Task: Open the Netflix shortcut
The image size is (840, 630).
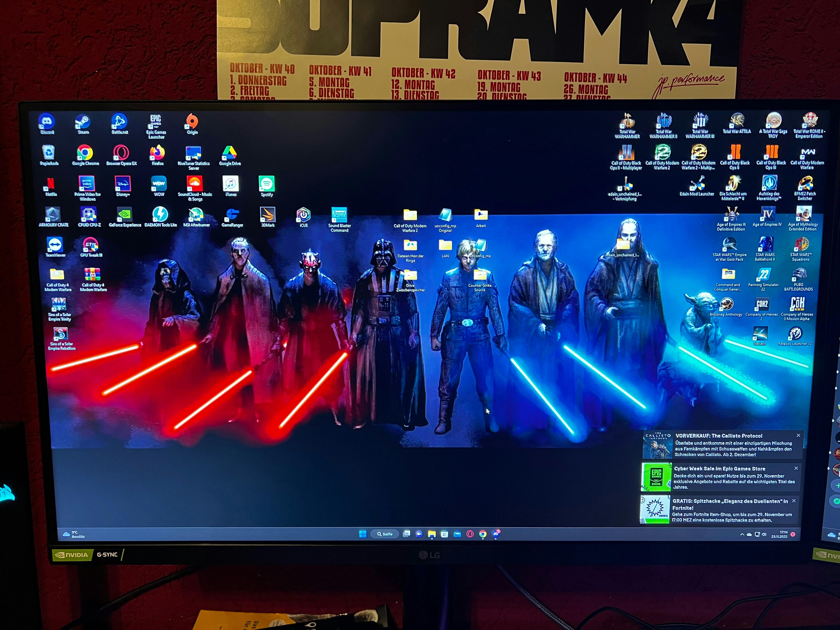Action: click(x=51, y=186)
